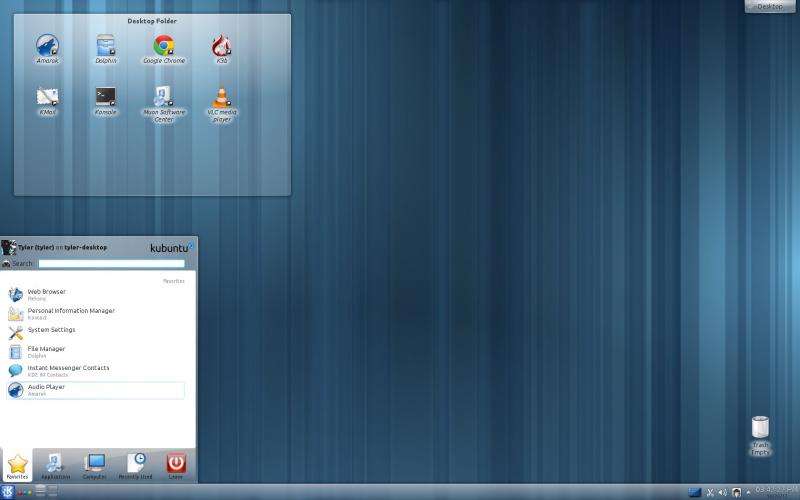Image resolution: width=800 pixels, height=500 pixels.
Task: Click the user avatar tray icon
Action: click(x=736, y=492)
